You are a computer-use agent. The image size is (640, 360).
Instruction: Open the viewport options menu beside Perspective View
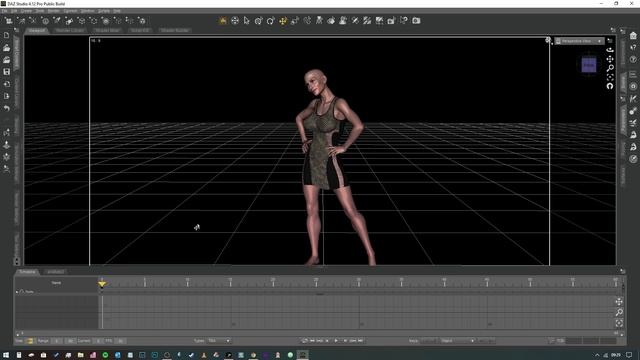[x=610, y=40]
